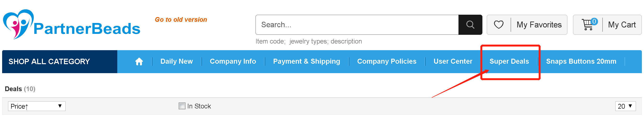The width and height of the screenshot is (644, 120).
Task: Click the magnifying glass search button
Action: 470,25
